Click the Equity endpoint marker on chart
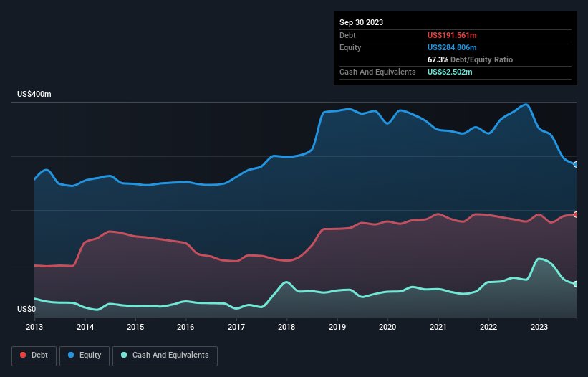The image size is (588, 377). 576,164
